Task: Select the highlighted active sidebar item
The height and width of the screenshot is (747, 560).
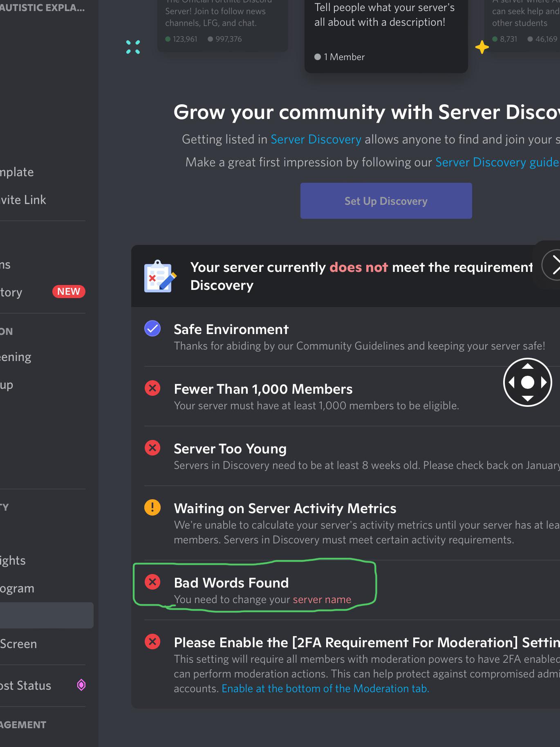Action: [x=47, y=615]
